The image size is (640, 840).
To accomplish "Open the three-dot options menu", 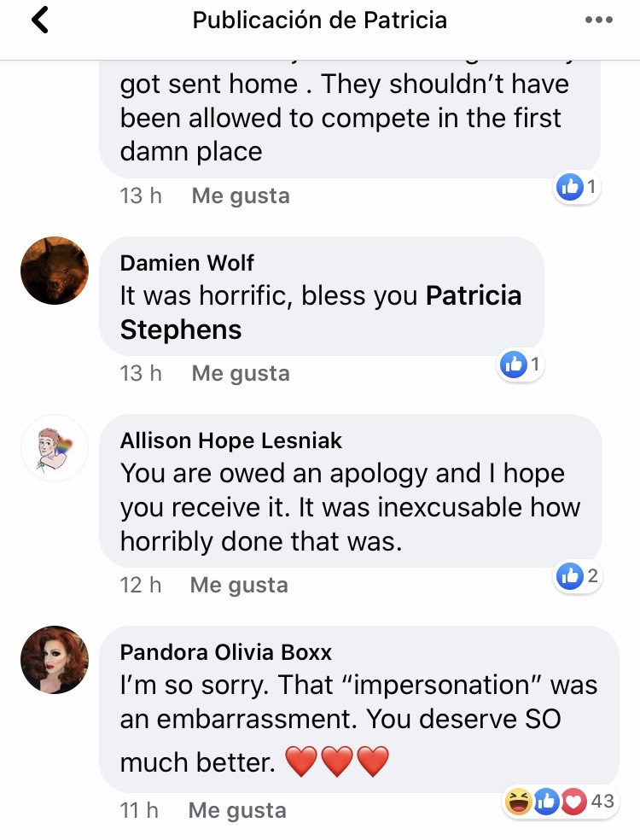I will click(x=598, y=20).
